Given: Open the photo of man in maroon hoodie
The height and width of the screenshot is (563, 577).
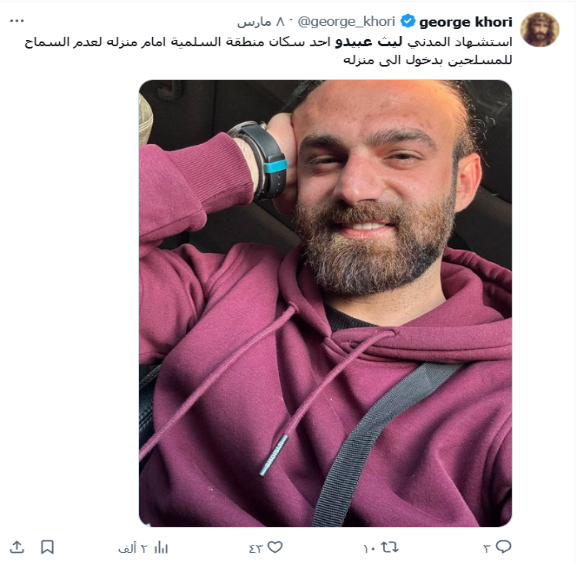Looking at the screenshot, I should tap(325, 303).
